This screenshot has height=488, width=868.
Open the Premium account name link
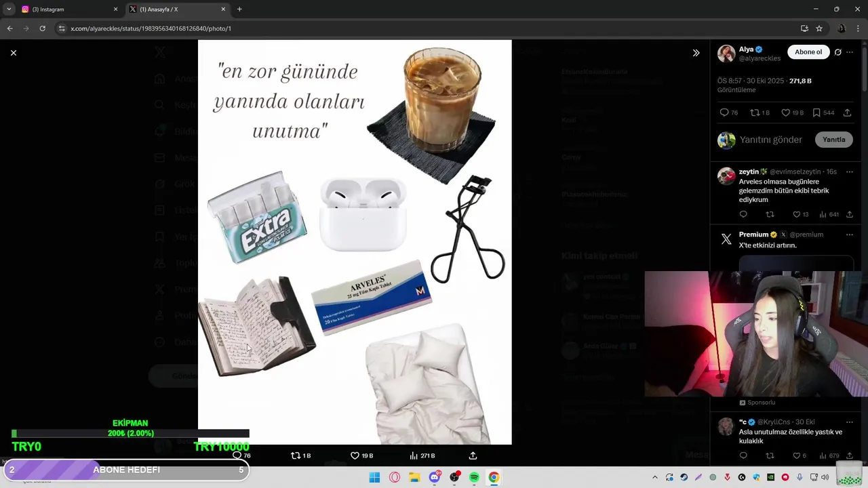[753, 235]
